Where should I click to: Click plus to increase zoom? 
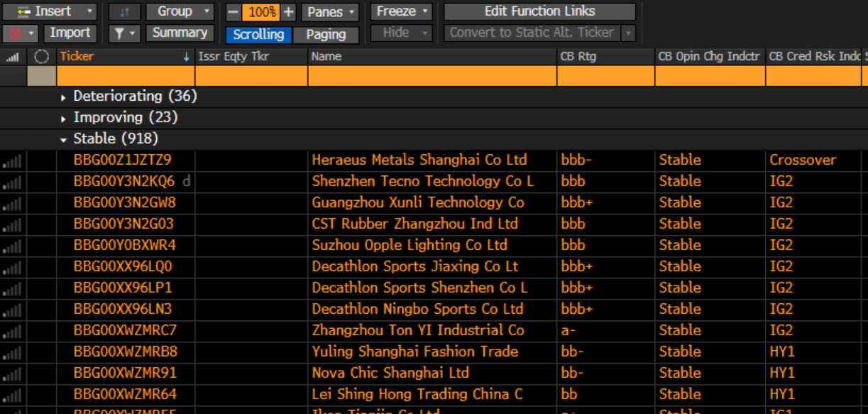(x=288, y=12)
